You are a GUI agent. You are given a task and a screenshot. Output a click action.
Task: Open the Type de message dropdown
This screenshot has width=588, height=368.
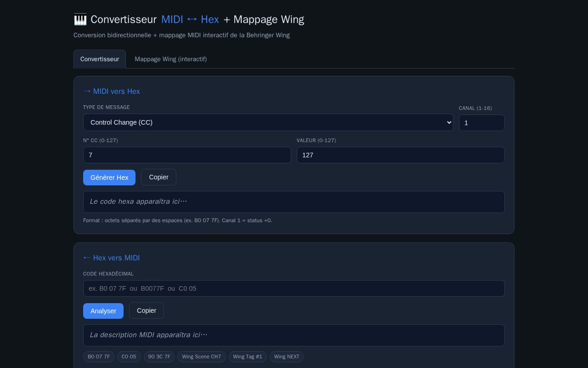pyautogui.click(x=268, y=122)
